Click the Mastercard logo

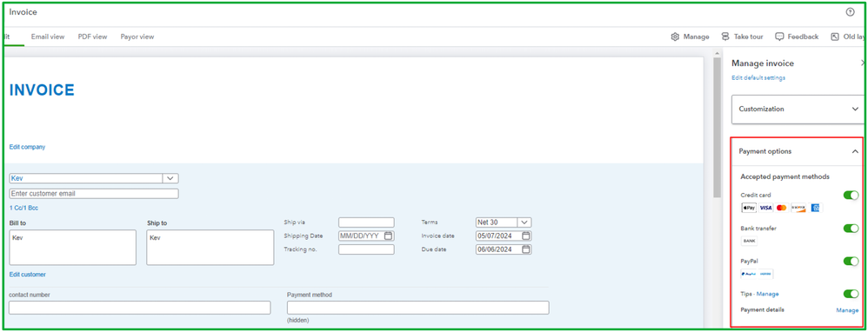point(782,208)
